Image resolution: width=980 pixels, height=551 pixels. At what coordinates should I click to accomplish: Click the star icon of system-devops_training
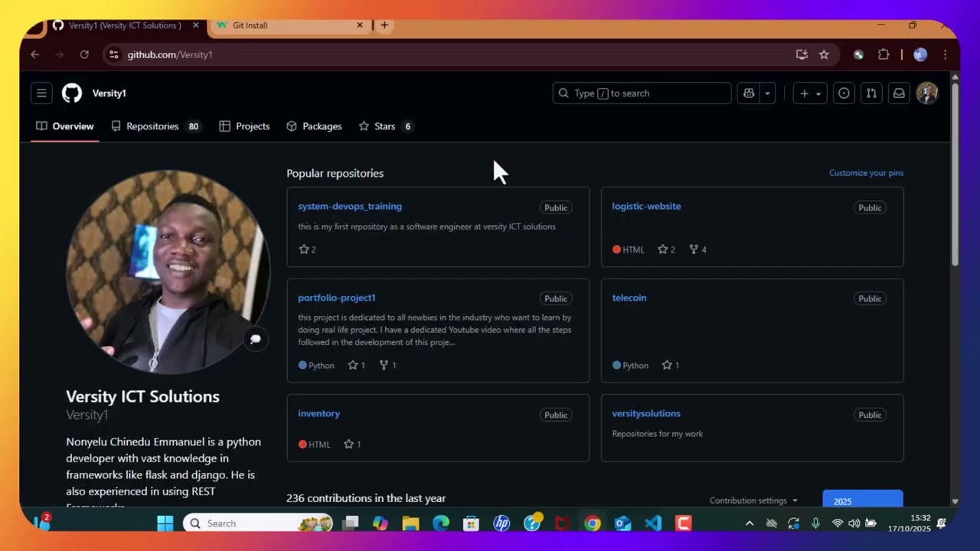pos(304,249)
